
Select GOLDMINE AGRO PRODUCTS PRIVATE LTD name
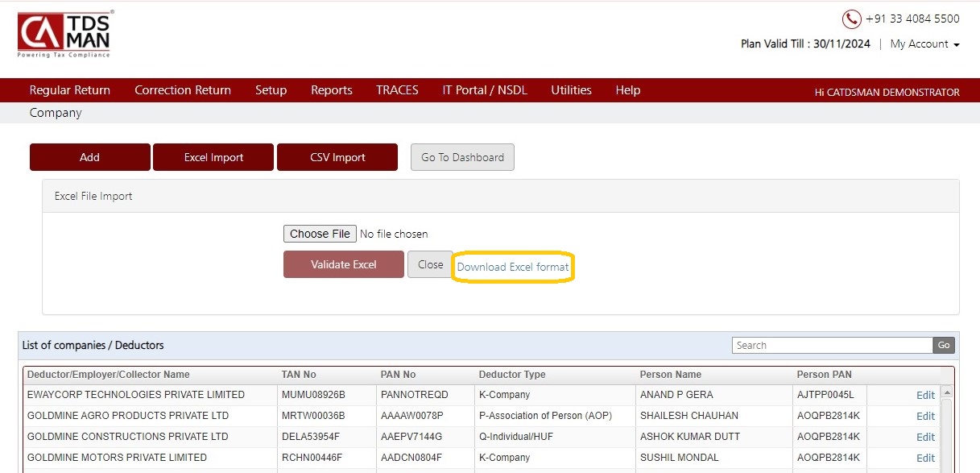128,416
